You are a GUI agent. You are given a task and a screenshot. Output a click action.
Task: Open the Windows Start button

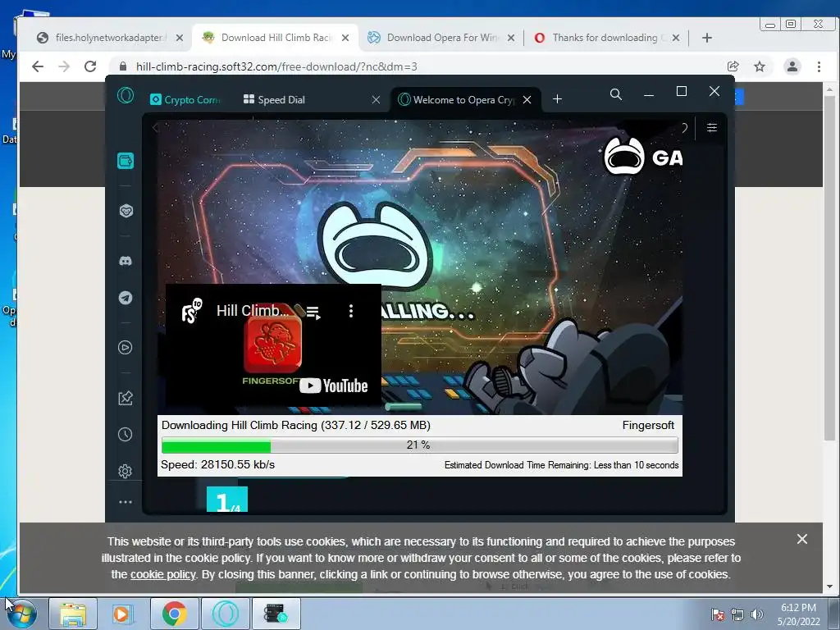[x=22, y=614]
